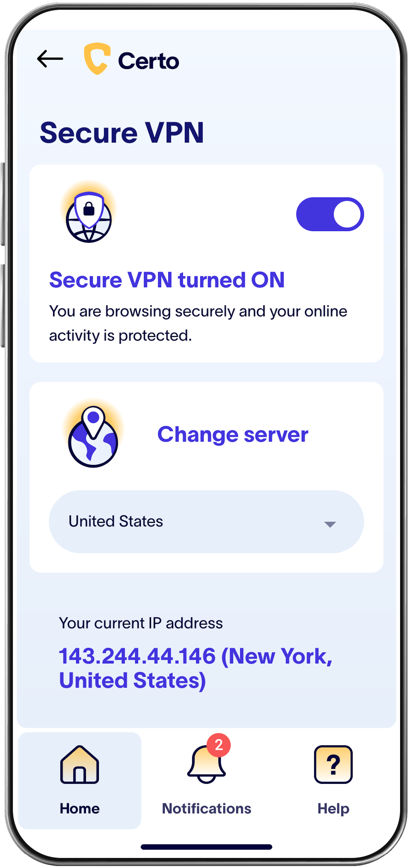Turn off the Secure VPN toggle
This screenshot has height=868, width=413.
click(x=330, y=214)
